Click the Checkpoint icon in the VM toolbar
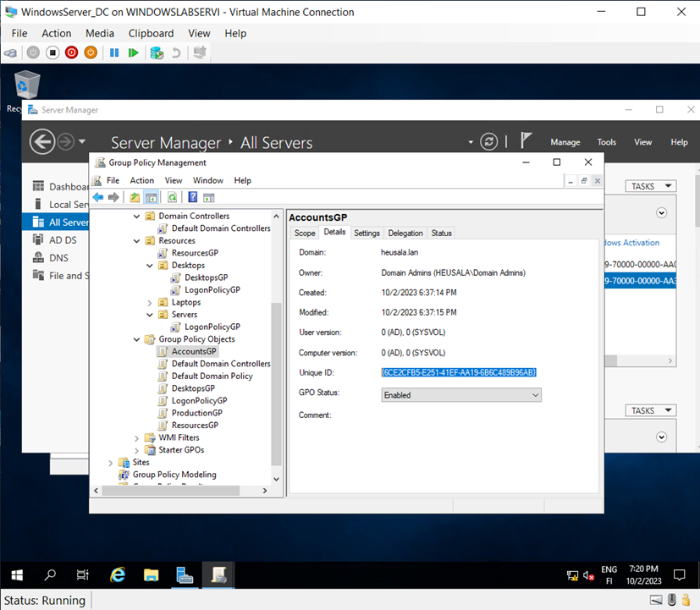 tap(157, 52)
